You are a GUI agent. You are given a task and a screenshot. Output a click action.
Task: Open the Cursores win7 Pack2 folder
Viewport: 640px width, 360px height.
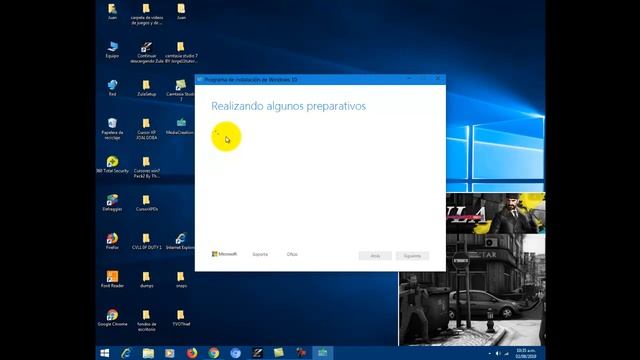point(147,167)
